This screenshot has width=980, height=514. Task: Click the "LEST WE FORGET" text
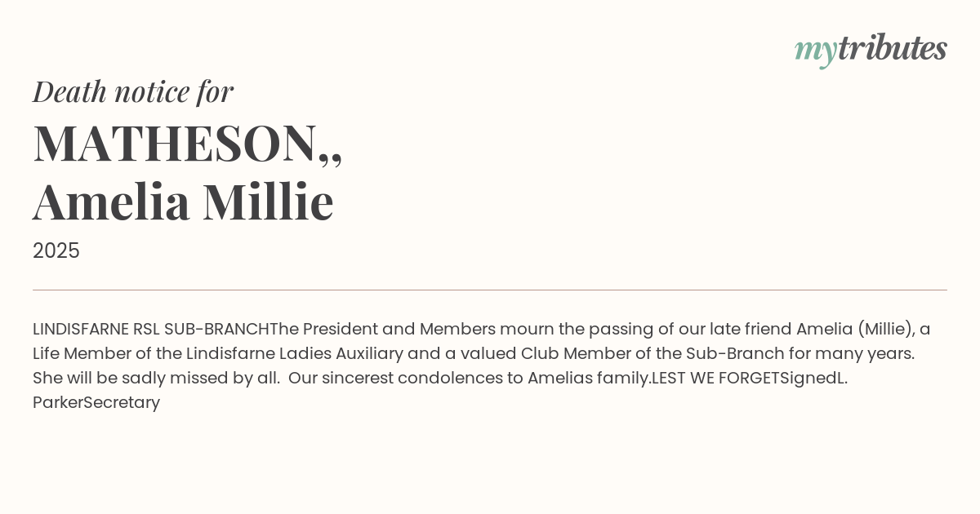[715, 379]
